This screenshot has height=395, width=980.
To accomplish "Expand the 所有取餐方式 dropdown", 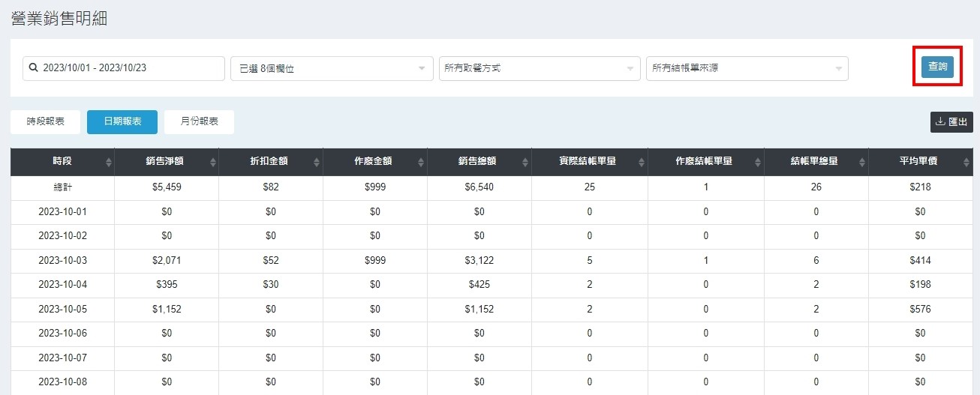I will point(539,68).
